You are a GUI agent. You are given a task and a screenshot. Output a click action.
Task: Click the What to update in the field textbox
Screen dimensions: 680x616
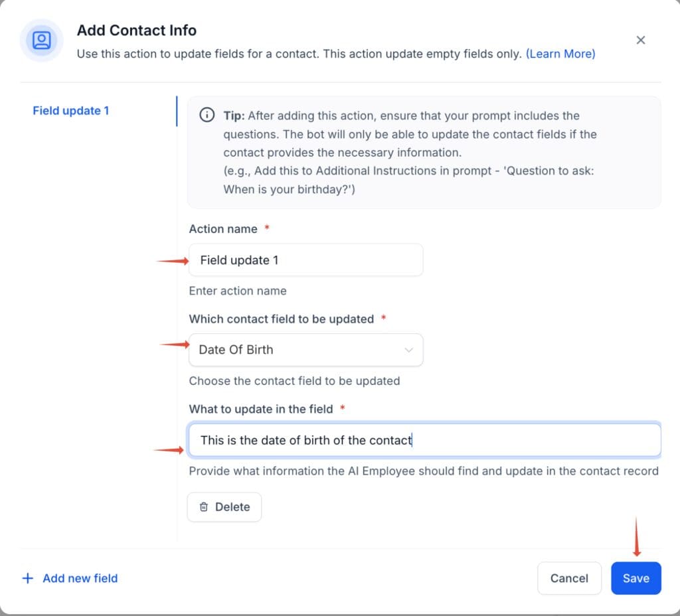[424, 439]
